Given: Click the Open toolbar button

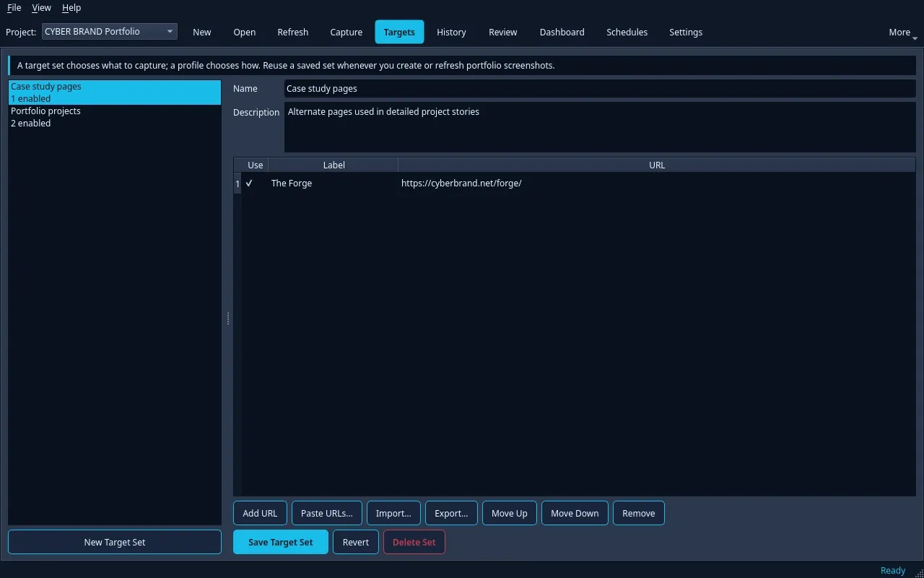Looking at the screenshot, I should [x=245, y=32].
